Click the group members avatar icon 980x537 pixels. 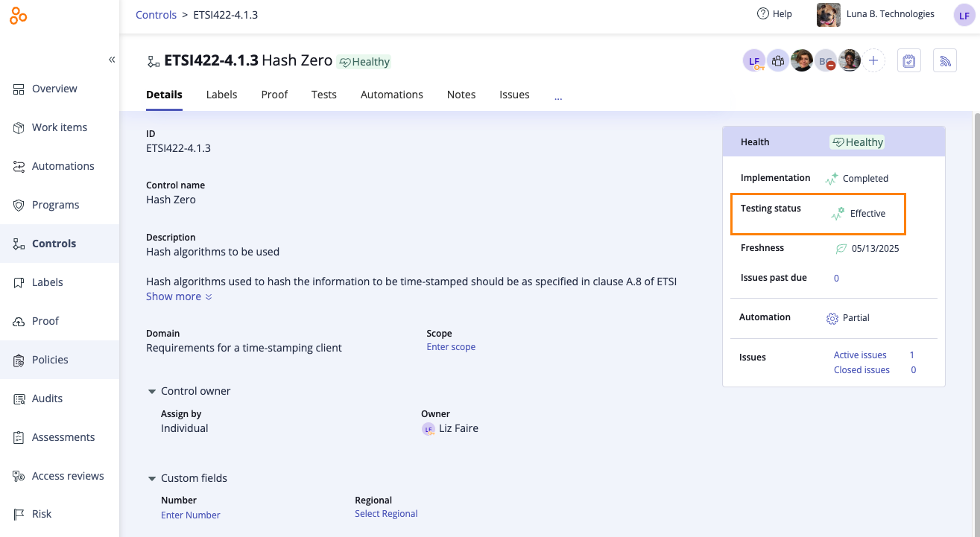[778, 61]
